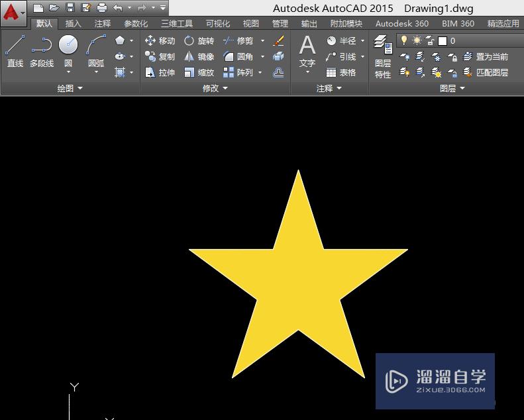Select the Array (阵列) tool

238,72
